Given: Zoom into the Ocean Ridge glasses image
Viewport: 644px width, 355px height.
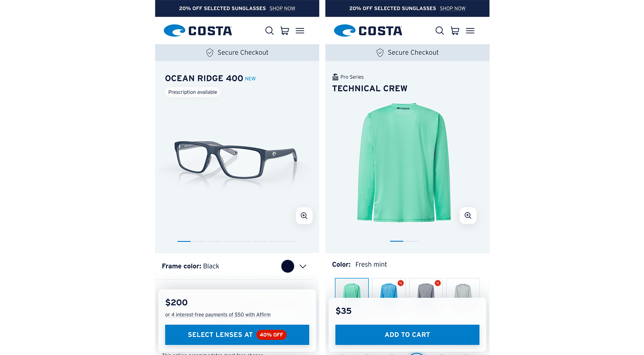Looking at the screenshot, I should point(304,216).
